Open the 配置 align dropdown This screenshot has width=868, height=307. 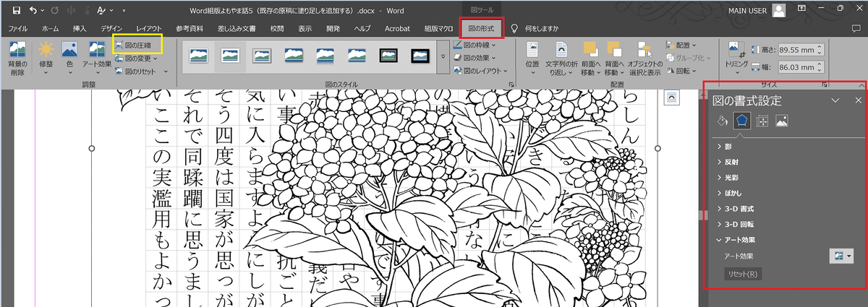(681, 45)
